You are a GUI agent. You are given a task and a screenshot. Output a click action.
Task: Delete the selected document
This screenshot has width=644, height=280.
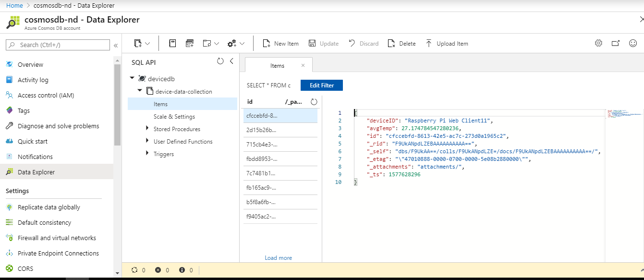tap(401, 43)
